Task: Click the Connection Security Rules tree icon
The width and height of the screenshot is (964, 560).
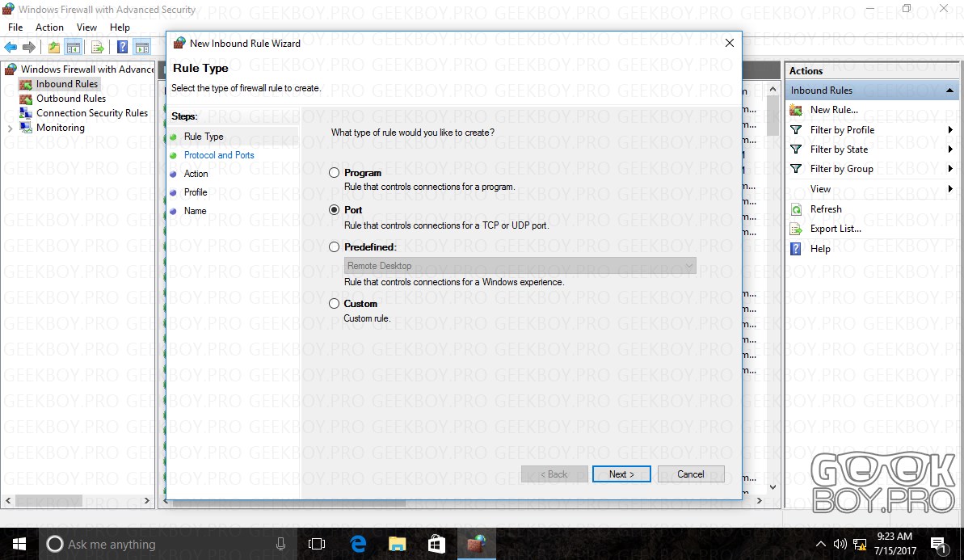Action: point(26,113)
